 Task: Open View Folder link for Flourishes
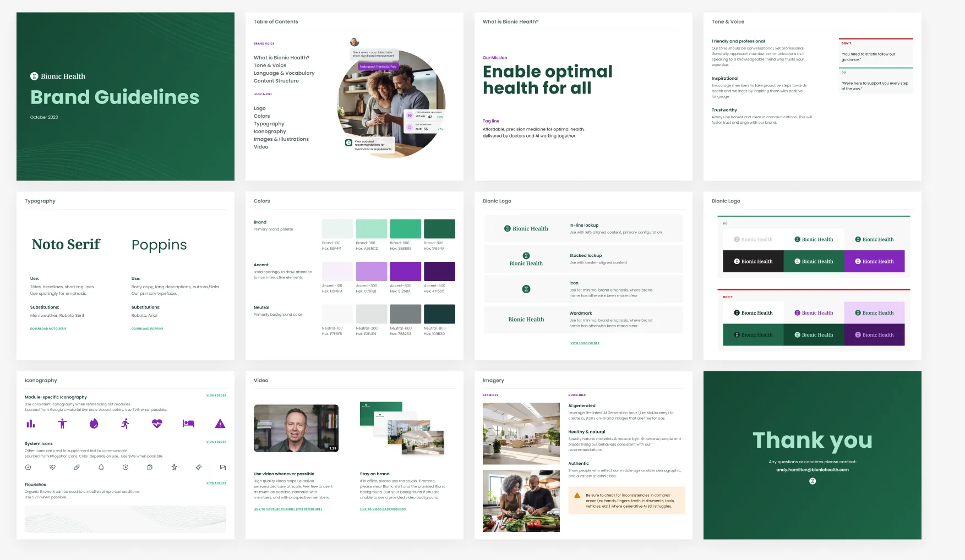coord(216,483)
